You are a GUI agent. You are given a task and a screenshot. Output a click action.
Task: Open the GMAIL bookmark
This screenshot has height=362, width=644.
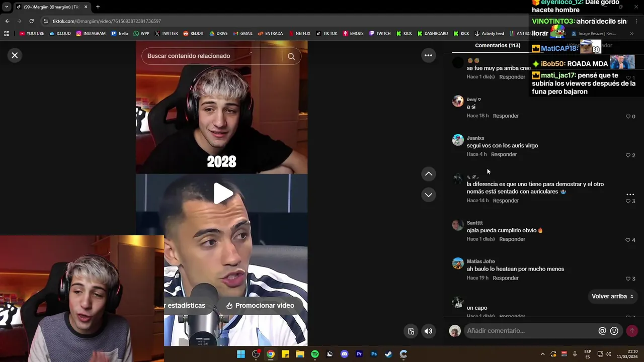coord(243,34)
